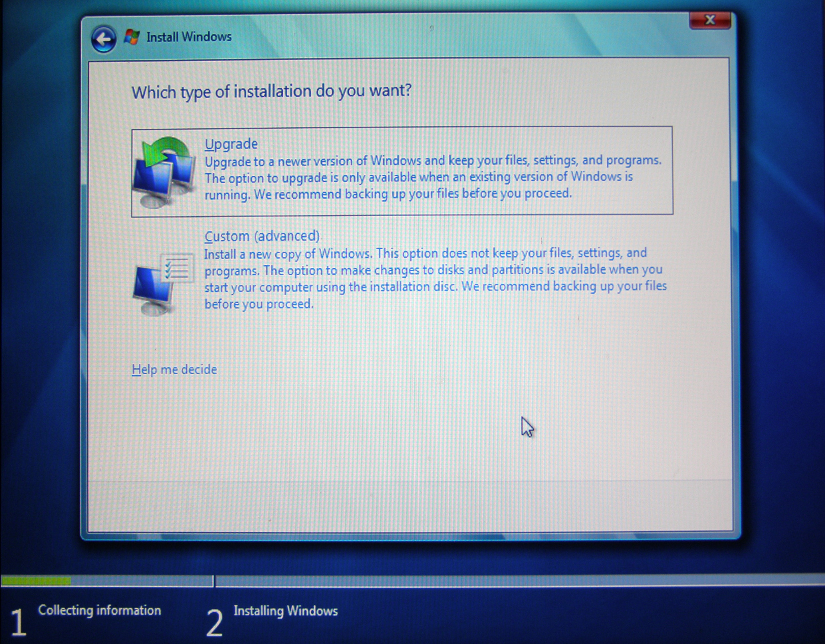This screenshot has height=644, width=825.
Task: Click the heading Which type of installation
Action: 271,92
